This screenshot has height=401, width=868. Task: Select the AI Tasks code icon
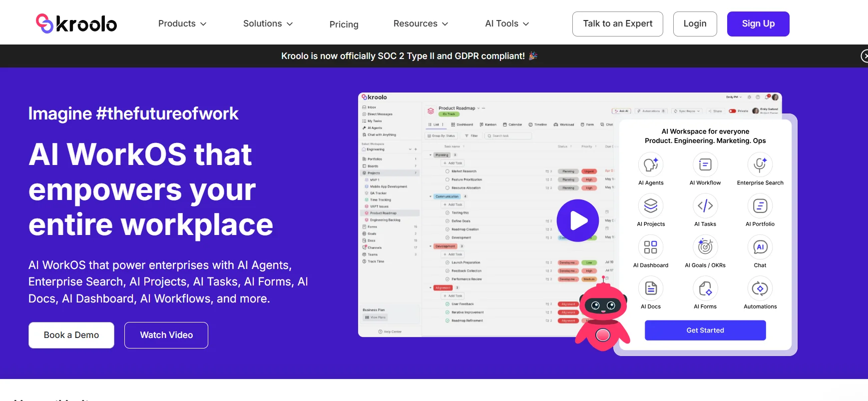(705, 206)
